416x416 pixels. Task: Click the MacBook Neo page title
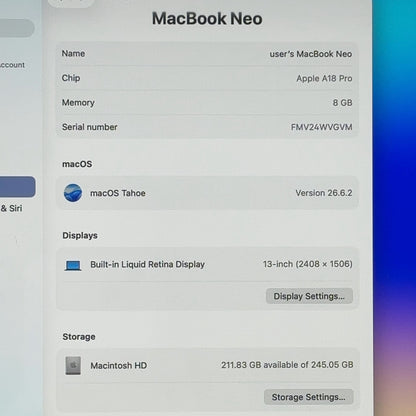[207, 19]
